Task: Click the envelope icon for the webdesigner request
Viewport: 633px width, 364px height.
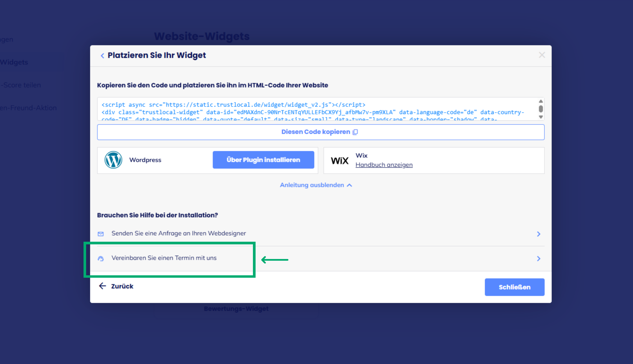Action: [x=101, y=234]
